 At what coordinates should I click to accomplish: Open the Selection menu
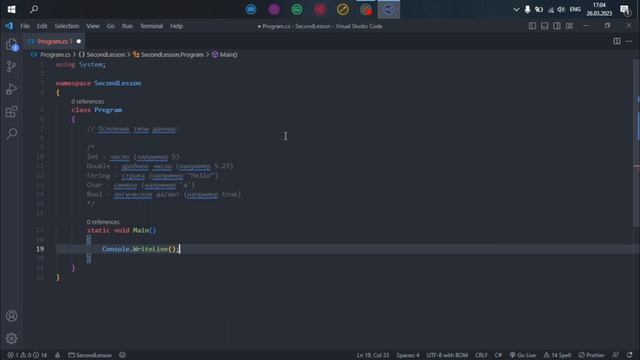[x=67, y=26]
